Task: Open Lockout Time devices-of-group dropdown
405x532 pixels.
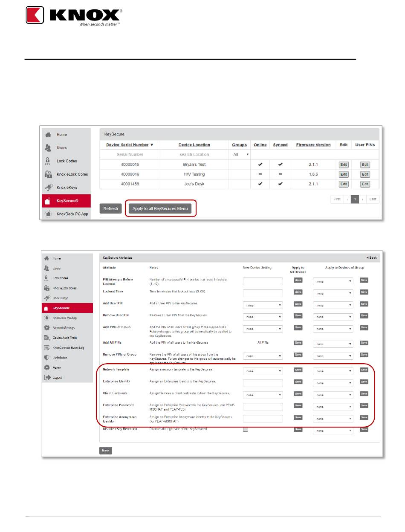Action: pos(333,293)
